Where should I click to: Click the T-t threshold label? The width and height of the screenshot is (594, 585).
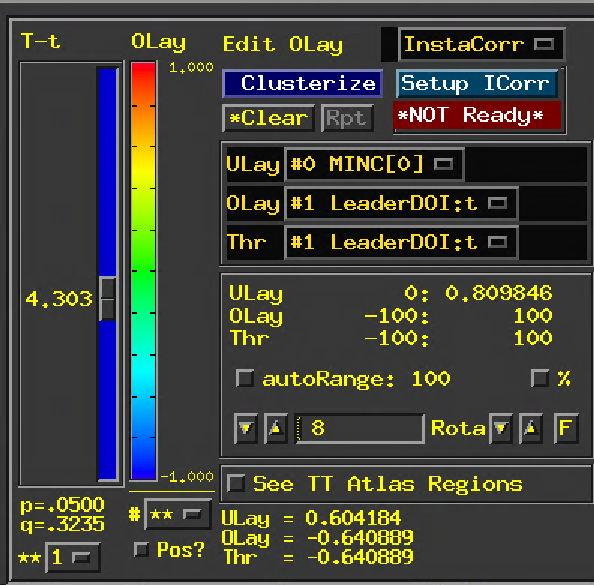click(41, 41)
